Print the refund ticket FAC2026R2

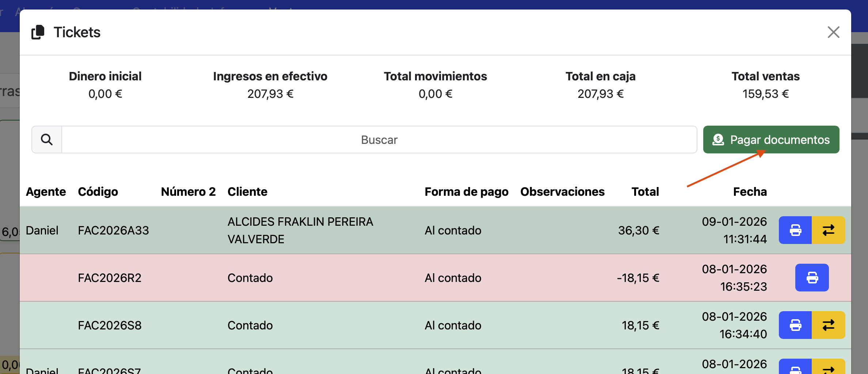812,278
